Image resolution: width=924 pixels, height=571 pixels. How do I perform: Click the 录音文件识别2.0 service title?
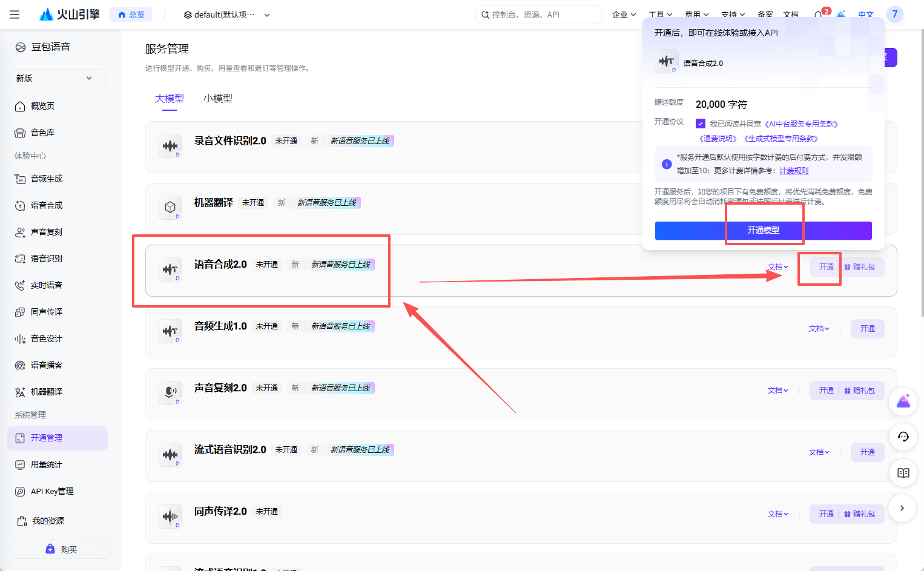(230, 140)
